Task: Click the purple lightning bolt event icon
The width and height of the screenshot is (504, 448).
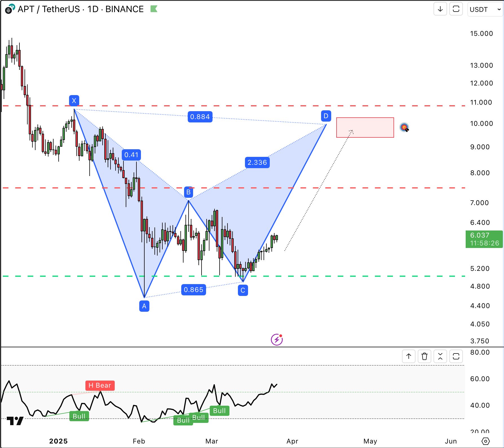Action: pyautogui.click(x=277, y=339)
